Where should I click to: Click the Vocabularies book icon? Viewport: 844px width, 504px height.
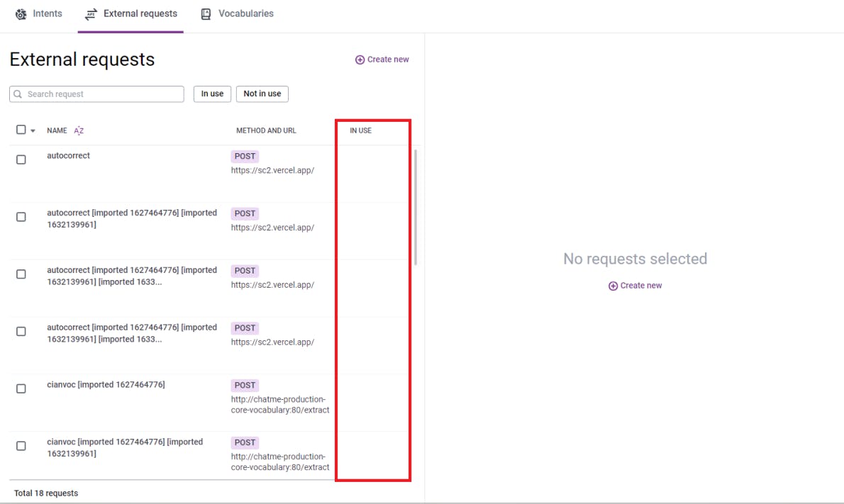click(x=206, y=14)
